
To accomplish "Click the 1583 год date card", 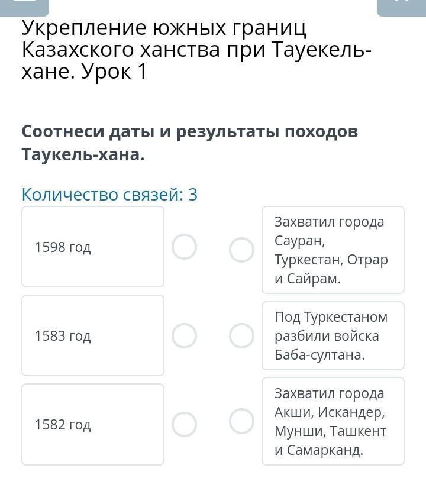I will click(93, 335).
